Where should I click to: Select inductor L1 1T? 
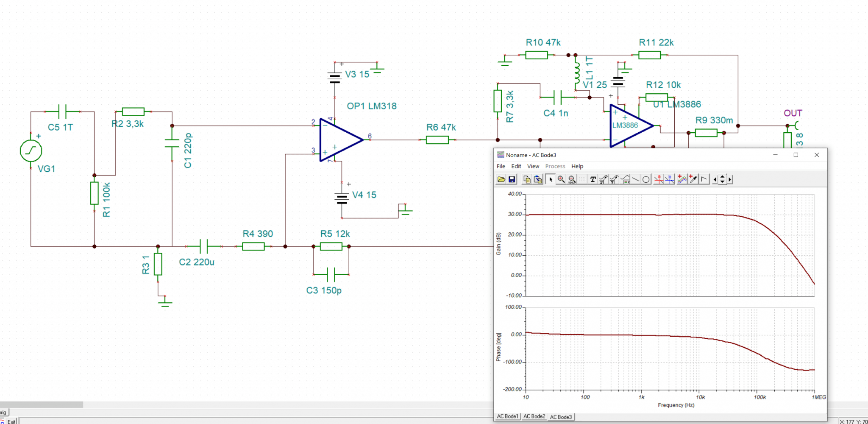pyautogui.click(x=577, y=73)
